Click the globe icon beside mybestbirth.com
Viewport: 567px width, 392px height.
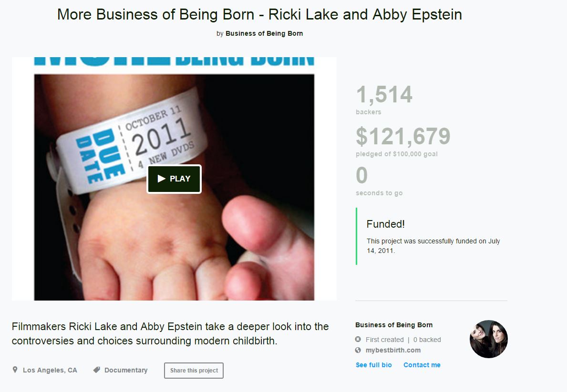[x=358, y=350]
